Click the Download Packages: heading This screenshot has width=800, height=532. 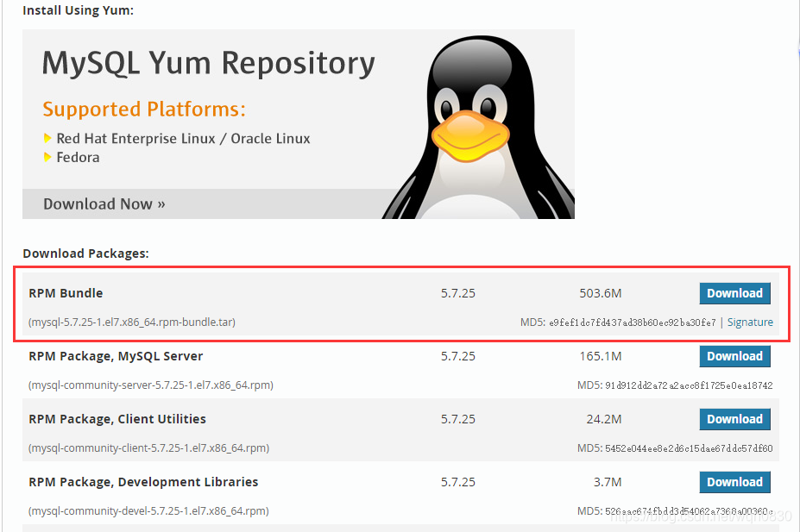pyautogui.click(x=85, y=253)
